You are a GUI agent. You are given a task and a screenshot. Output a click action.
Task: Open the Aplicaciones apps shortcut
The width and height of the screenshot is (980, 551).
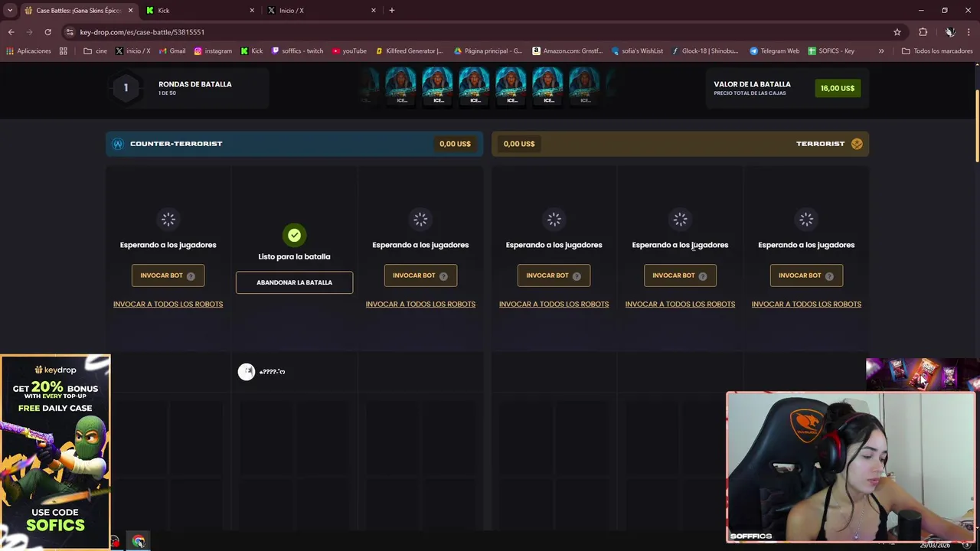[28, 51]
